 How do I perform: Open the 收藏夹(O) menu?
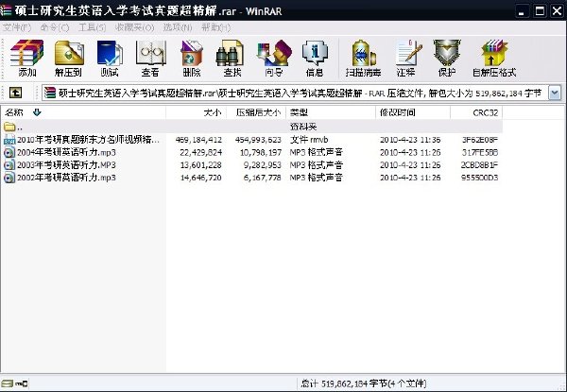134,27
